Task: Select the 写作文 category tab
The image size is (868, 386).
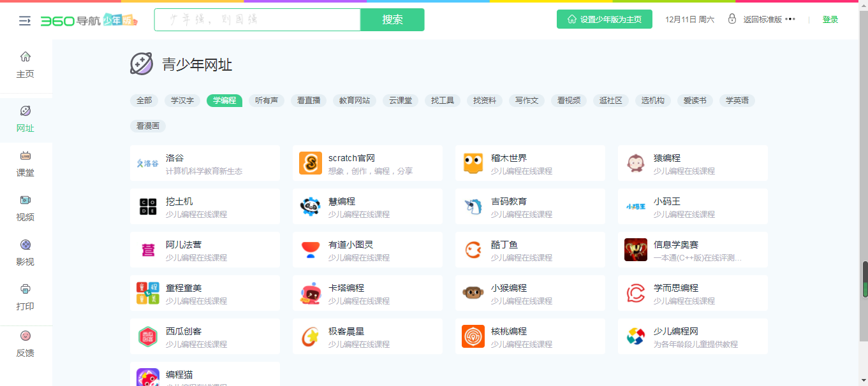Action: click(527, 101)
